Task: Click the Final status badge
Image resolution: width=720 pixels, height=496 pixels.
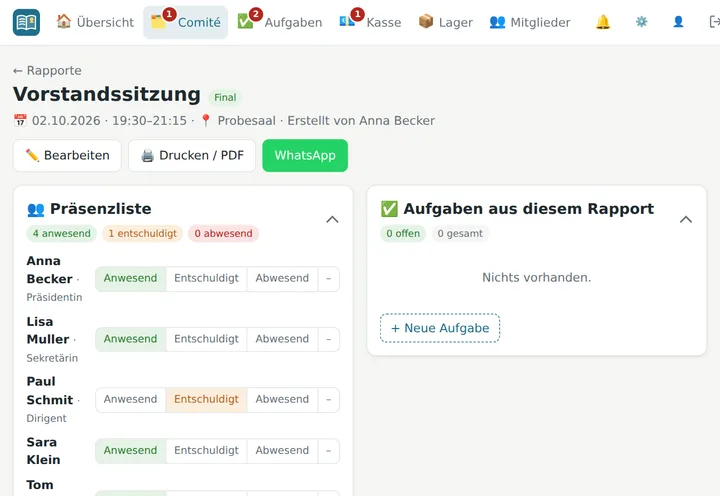Action: click(x=225, y=97)
